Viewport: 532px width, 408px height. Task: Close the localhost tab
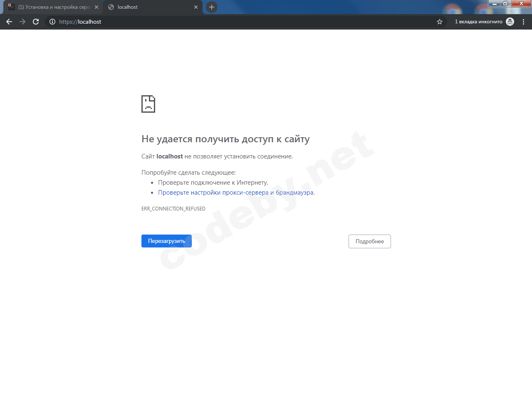point(196,7)
